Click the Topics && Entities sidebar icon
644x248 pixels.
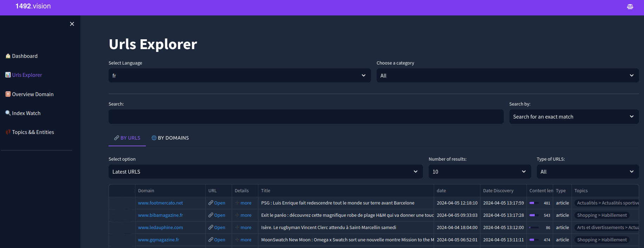click(8, 132)
